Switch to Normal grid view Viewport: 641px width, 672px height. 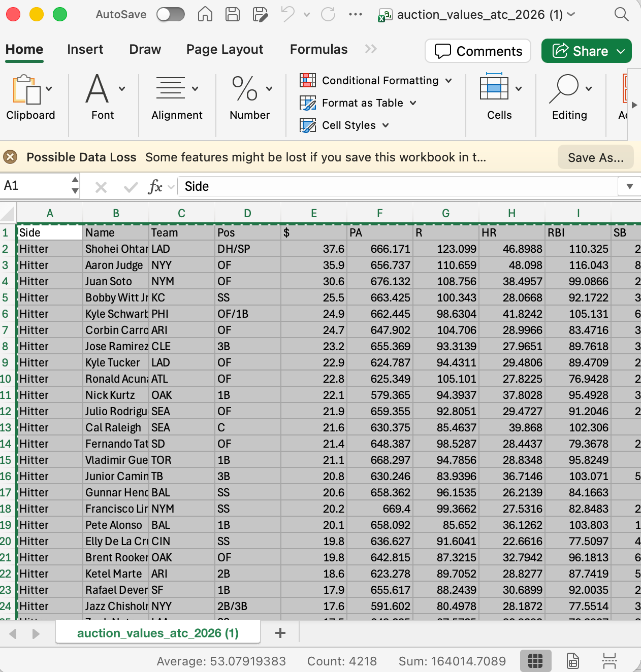click(x=535, y=661)
